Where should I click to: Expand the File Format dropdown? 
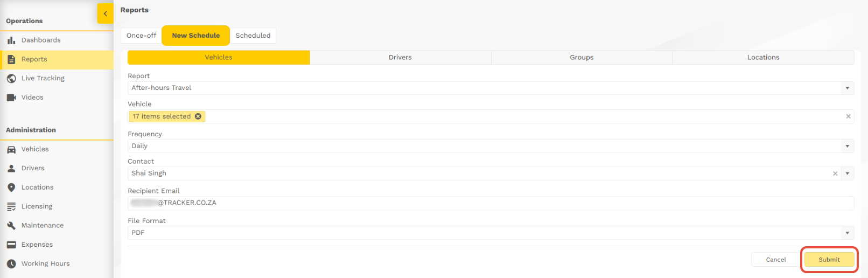pyautogui.click(x=847, y=233)
